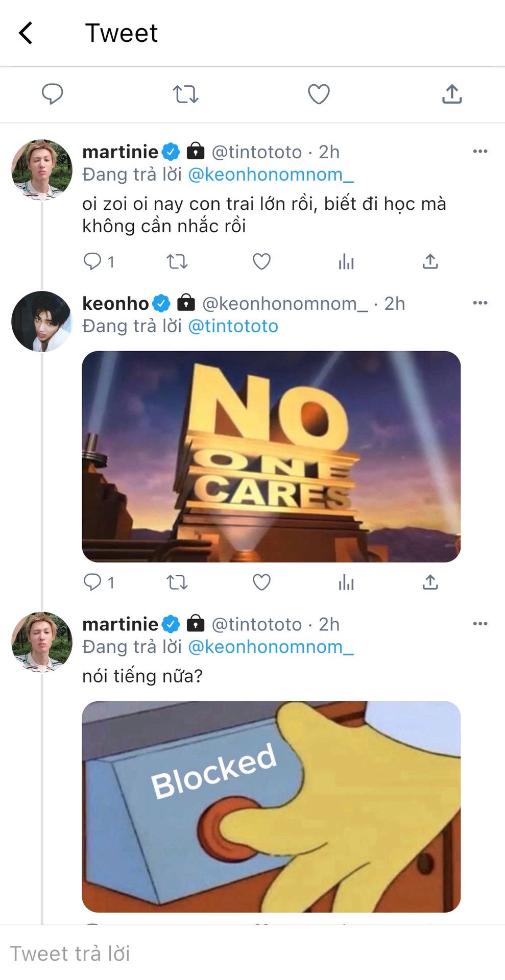This screenshot has height=980, width=505.
Task: Open the "No One Cares" meme image
Action: click(x=271, y=456)
